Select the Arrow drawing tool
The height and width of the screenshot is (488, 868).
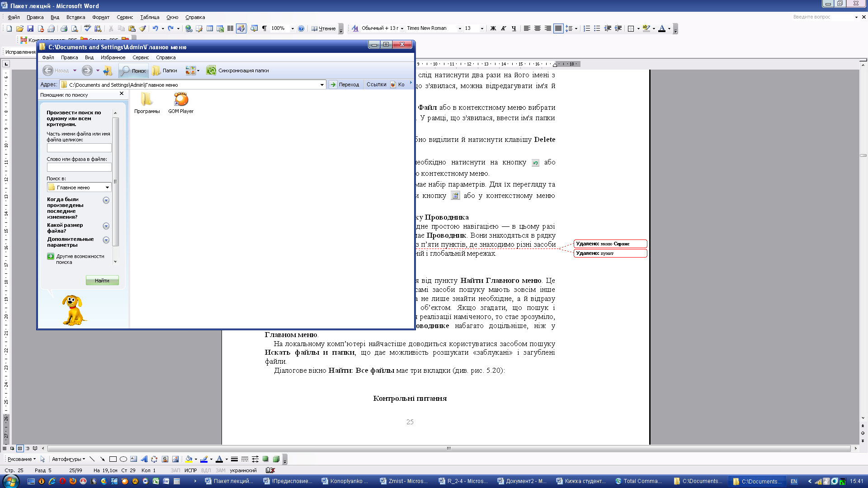click(x=102, y=459)
